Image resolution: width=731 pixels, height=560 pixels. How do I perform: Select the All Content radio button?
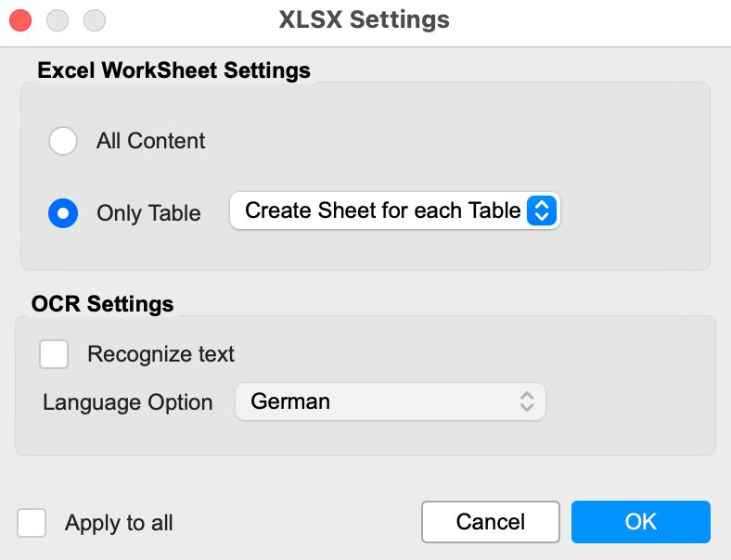63,141
